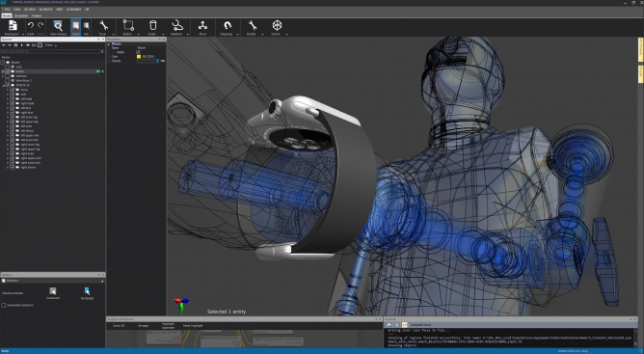Select the right elbow tree item

coord(28,167)
